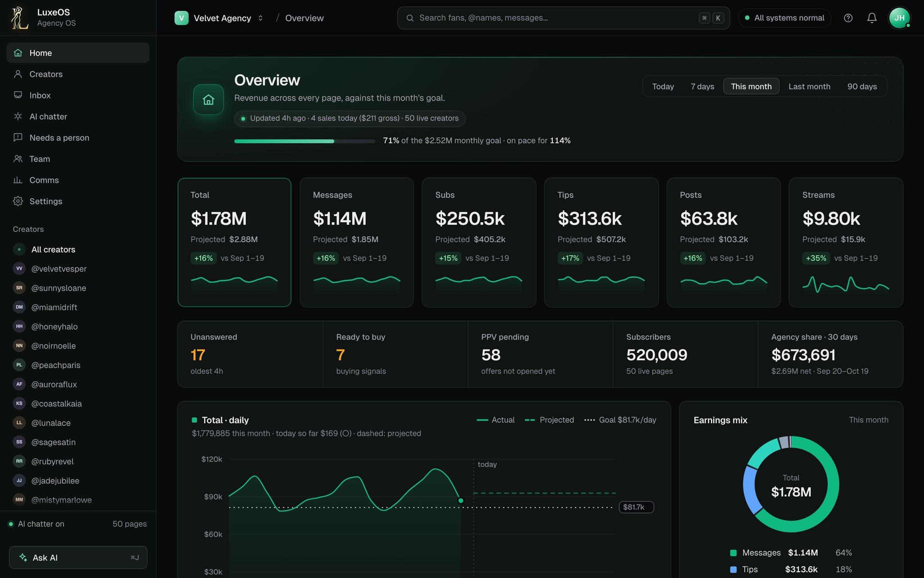This screenshot has height=578, width=924.
Task: Open the JH profile avatar
Action: (x=899, y=18)
